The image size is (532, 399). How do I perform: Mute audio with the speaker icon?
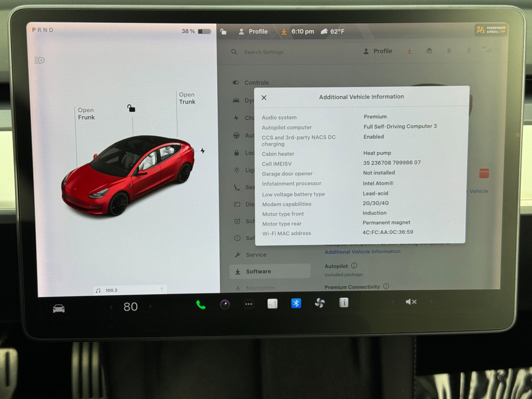click(x=411, y=302)
